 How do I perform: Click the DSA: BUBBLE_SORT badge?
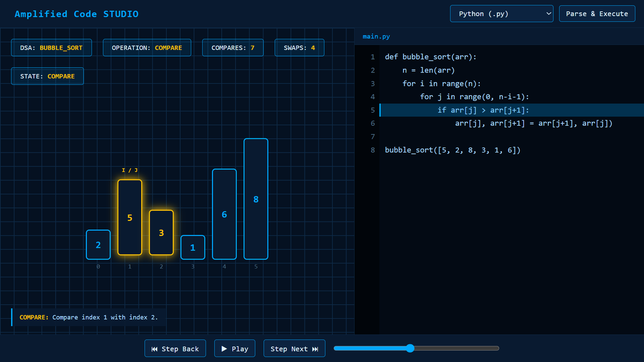coord(52,48)
